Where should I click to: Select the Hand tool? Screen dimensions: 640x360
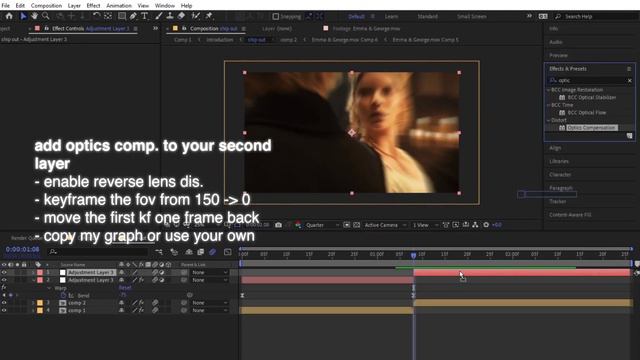click(x=34, y=16)
